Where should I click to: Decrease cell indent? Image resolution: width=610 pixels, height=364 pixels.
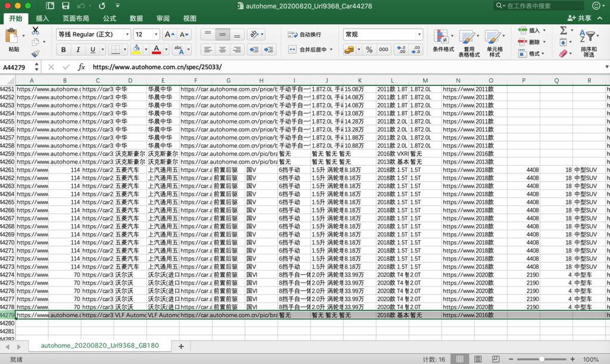point(254,49)
